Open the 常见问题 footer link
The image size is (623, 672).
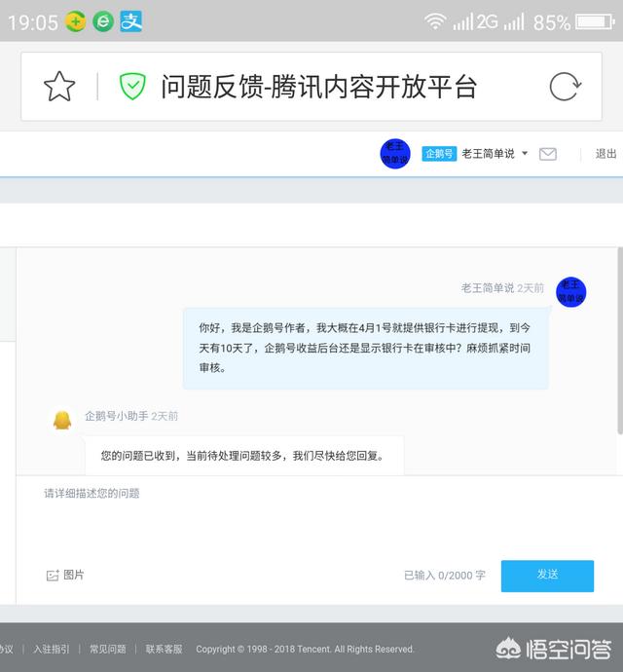pos(108,649)
